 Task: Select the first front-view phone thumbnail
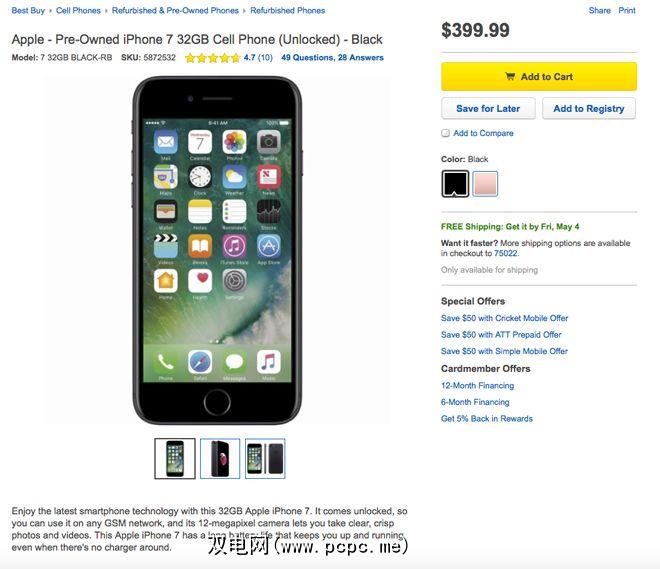tap(175, 458)
